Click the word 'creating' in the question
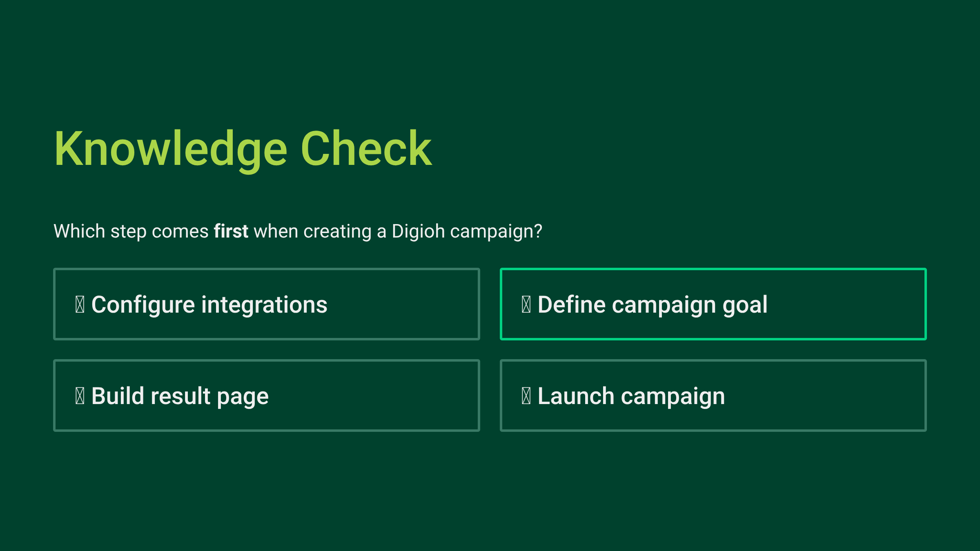This screenshot has height=551, width=980. [x=337, y=231]
